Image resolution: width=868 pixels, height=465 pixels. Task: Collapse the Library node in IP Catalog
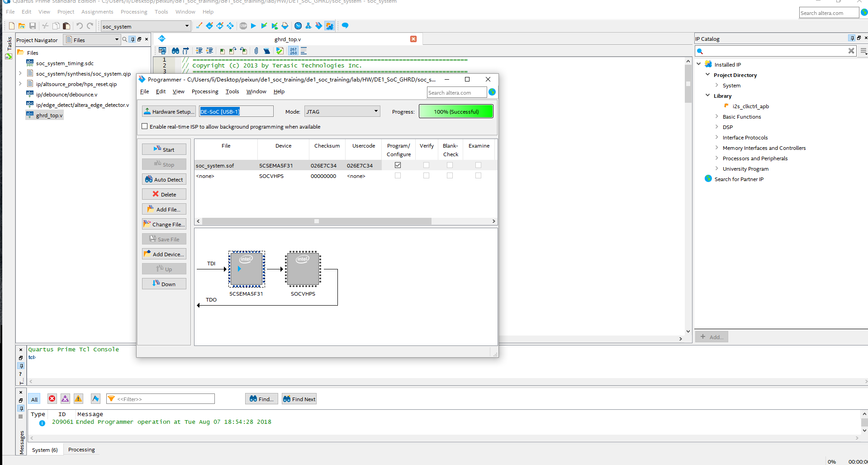708,96
